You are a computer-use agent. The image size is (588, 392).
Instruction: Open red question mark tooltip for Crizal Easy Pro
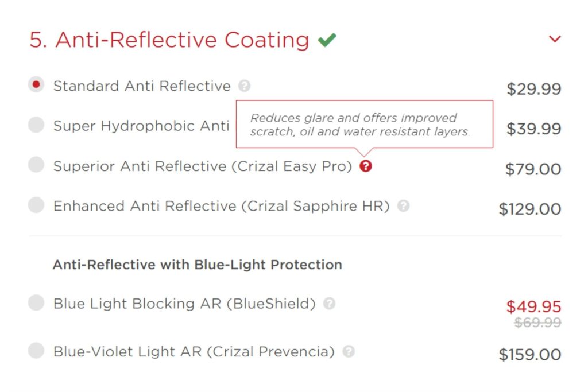pyautogui.click(x=366, y=166)
